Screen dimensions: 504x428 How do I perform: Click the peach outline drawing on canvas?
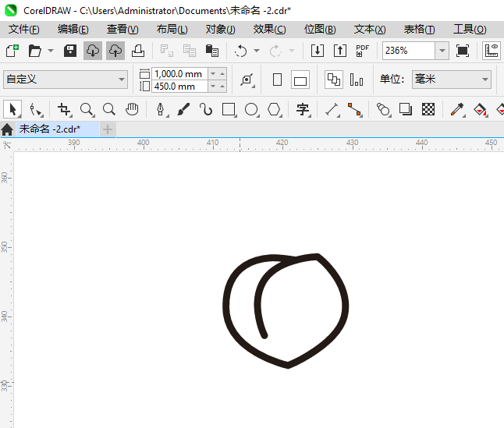coord(286,310)
